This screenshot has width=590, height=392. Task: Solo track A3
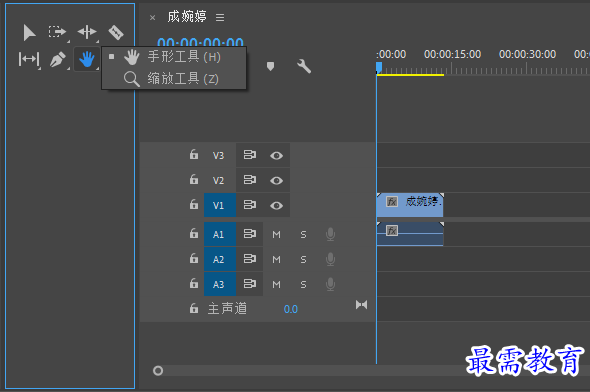pos(303,285)
